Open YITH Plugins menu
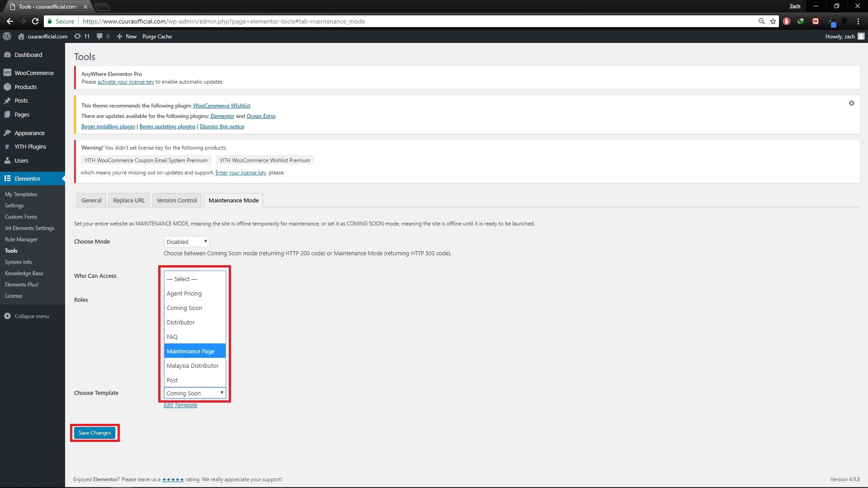Viewport: 868px width, 488px height. pos(33,146)
